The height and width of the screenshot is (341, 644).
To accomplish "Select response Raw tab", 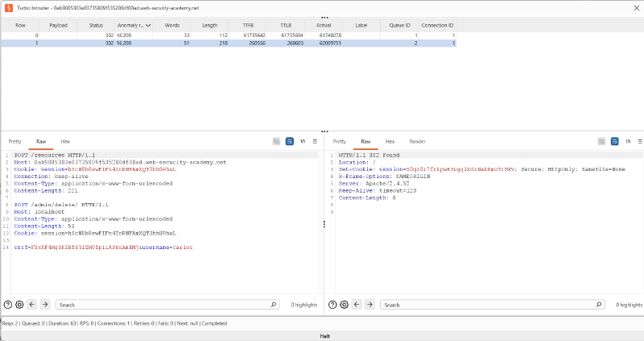I will (x=365, y=142).
